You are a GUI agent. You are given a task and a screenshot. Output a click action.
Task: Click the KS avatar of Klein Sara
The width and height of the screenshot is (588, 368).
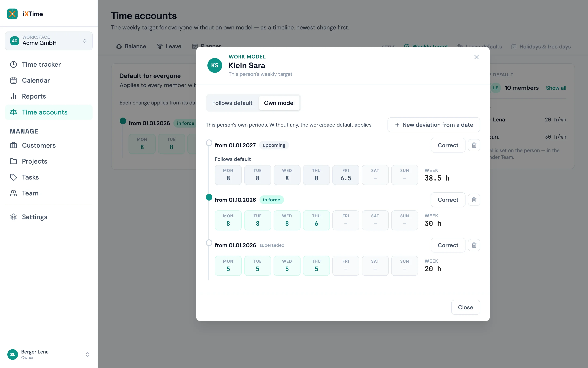point(215,65)
